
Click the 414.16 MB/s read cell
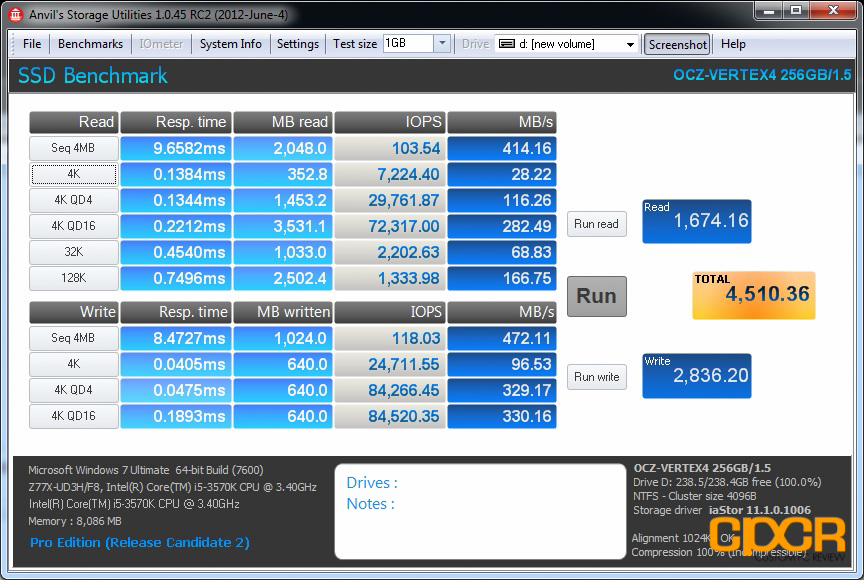(502, 148)
